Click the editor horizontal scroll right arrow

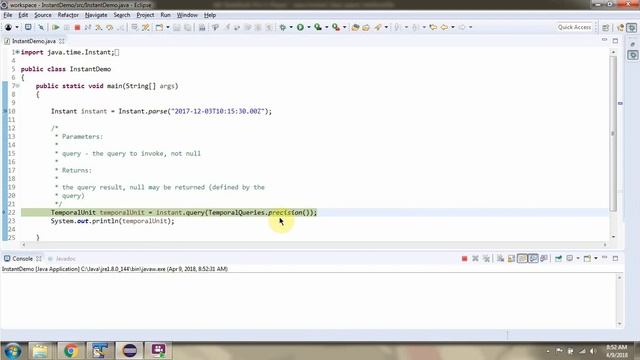coord(605,244)
